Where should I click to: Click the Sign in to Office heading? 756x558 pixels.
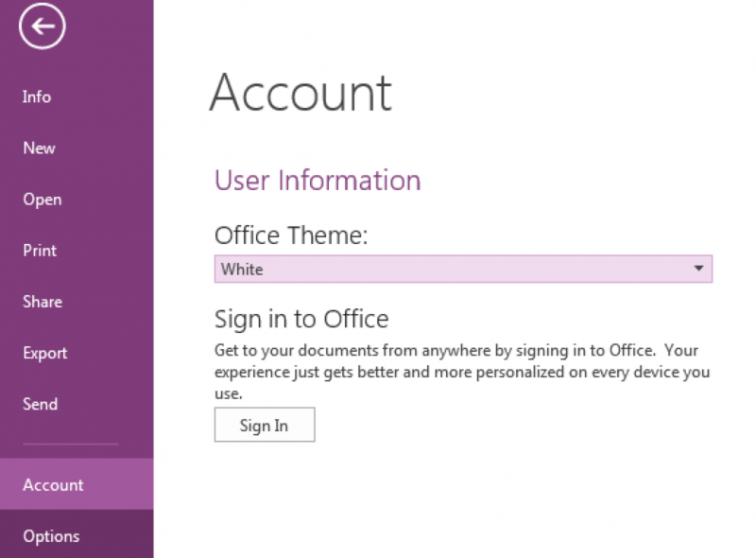301,319
